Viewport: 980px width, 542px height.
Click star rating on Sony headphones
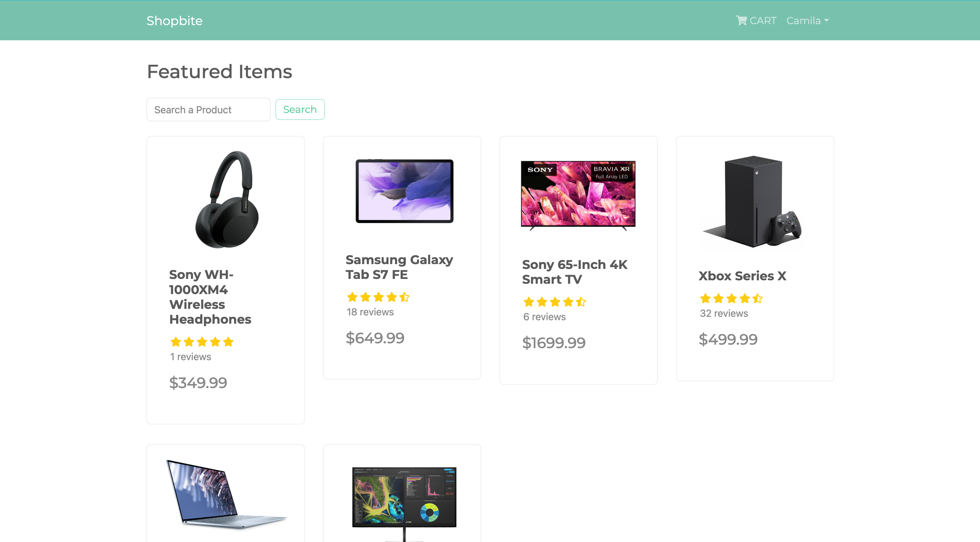click(202, 342)
